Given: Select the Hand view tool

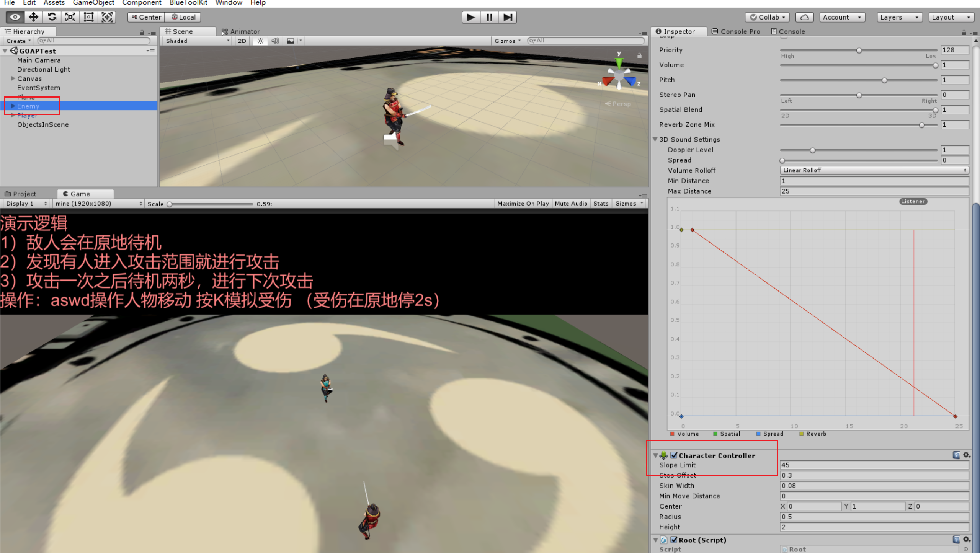Looking at the screenshot, I should [x=15, y=17].
